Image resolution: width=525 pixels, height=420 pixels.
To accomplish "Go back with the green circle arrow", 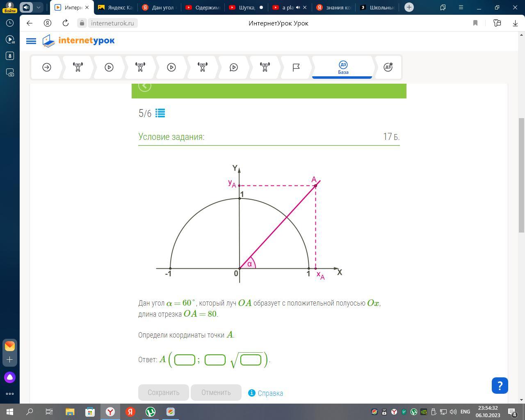I will (x=145, y=86).
